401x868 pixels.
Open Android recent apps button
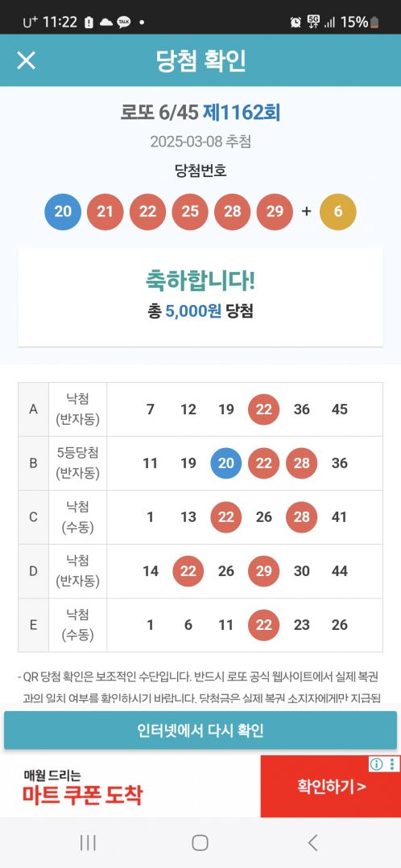click(x=88, y=842)
